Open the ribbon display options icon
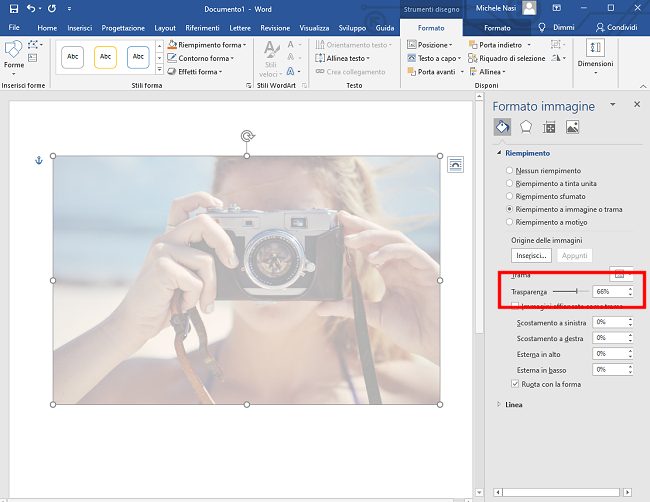The image size is (650, 502). [557, 8]
